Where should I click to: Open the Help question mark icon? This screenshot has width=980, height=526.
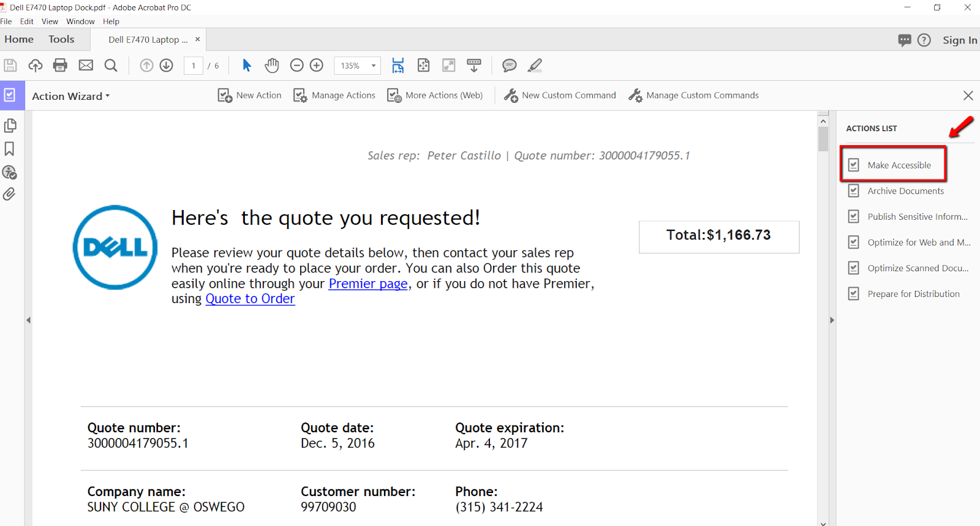(x=924, y=40)
